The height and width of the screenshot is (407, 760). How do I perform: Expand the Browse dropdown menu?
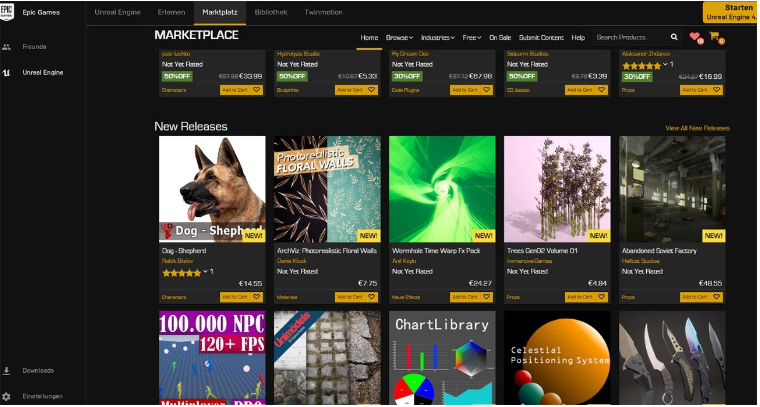point(399,38)
